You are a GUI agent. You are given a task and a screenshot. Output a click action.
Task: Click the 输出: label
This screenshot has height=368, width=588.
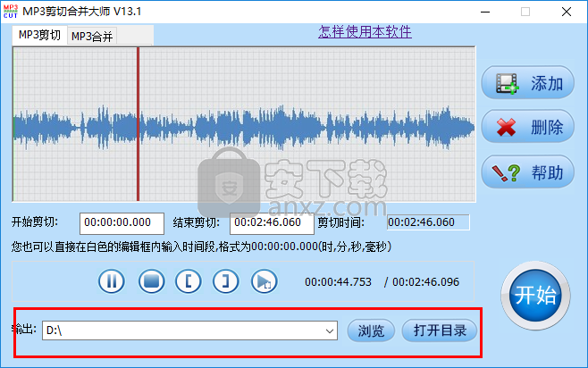pos(24,329)
